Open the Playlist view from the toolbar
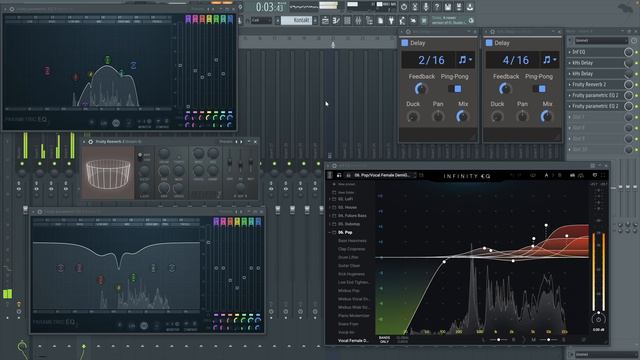Image resolution: width=640 pixels, height=360 pixels. 325,20
